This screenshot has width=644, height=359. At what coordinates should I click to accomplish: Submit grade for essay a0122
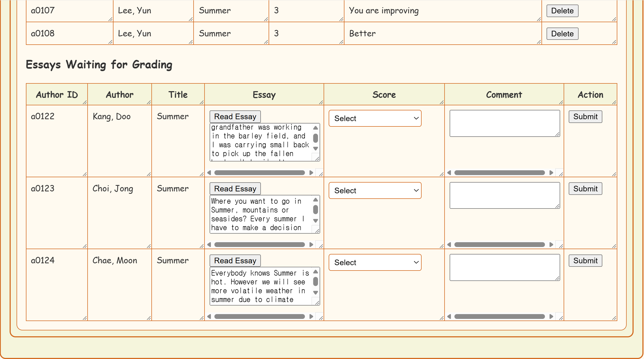click(585, 117)
